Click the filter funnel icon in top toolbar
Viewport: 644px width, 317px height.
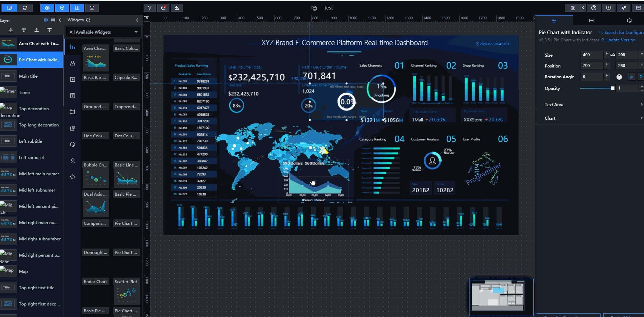click(x=150, y=8)
